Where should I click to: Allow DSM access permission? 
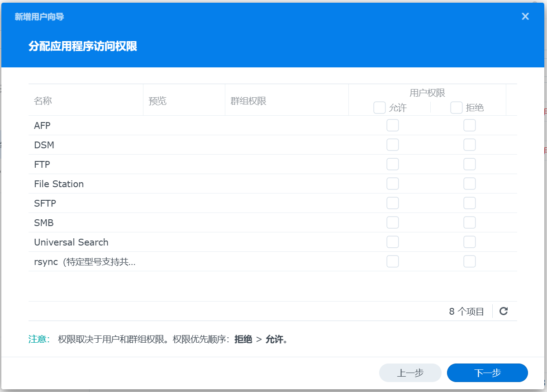[393, 145]
